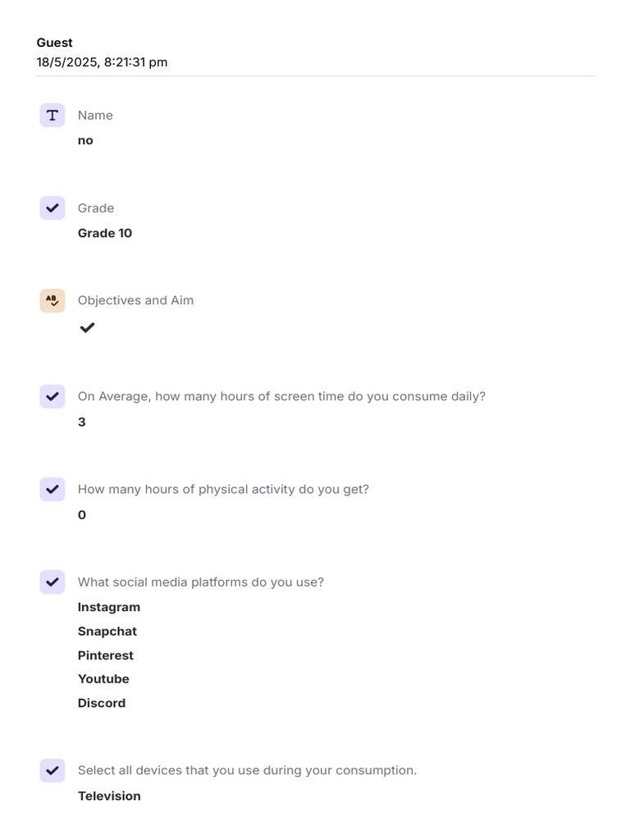Select the Guest respondent name

pyautogui.click(x=55, y=43)
